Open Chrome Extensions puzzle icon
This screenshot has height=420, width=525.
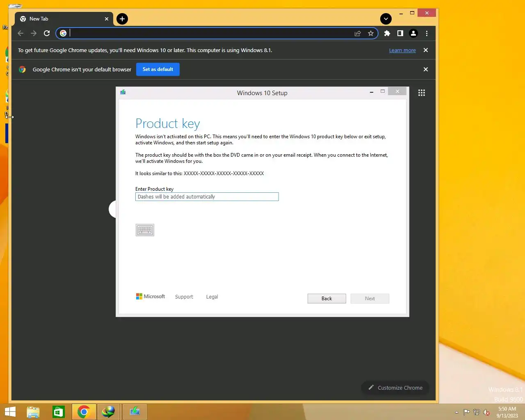click(x=387, y=33)
